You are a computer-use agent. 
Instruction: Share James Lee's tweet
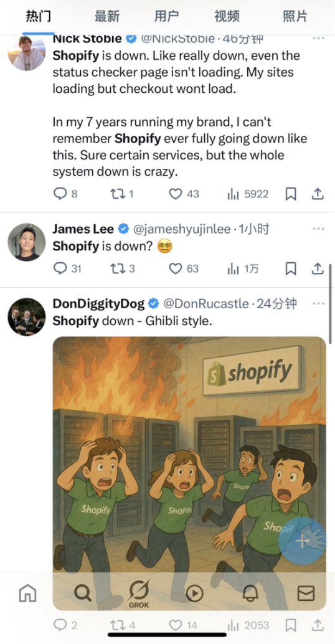(x=318, y=268)
